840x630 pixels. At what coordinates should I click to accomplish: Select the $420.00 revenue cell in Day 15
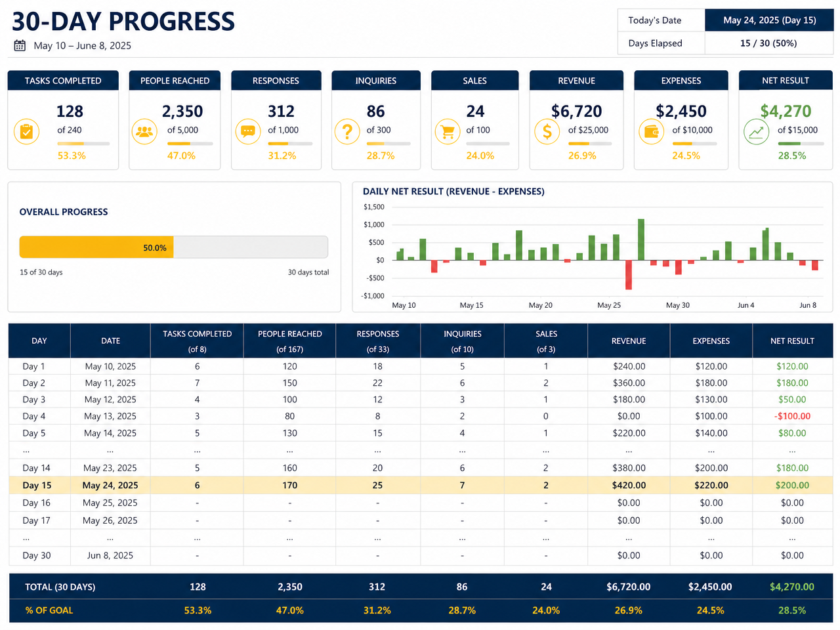pyautogui.click(x=629, y=485)
